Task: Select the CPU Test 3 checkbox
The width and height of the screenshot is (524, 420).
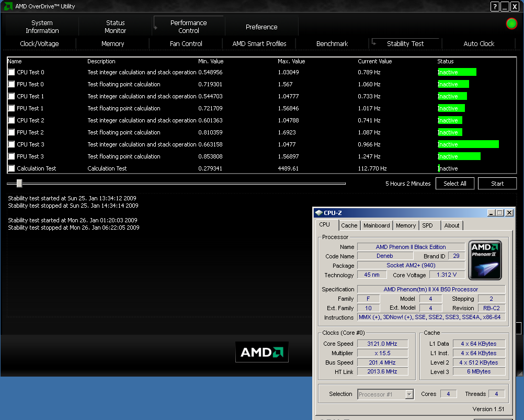Action: (x=12, y=144)
